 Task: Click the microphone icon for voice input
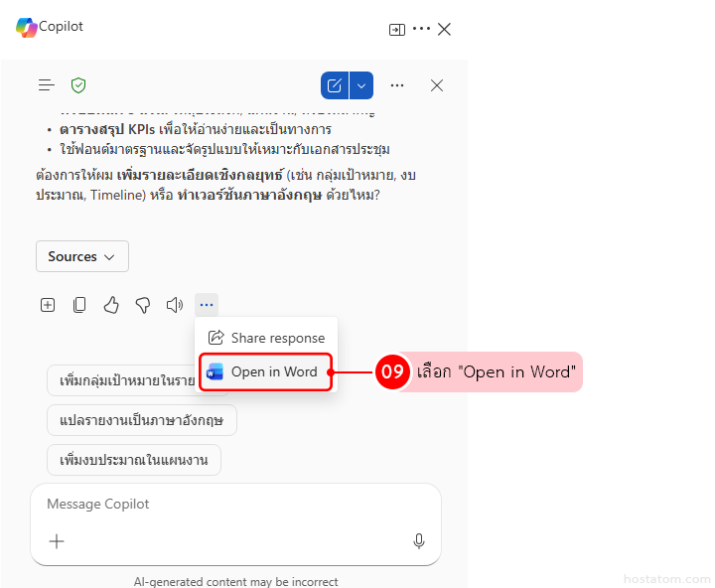tap(419, 541)
